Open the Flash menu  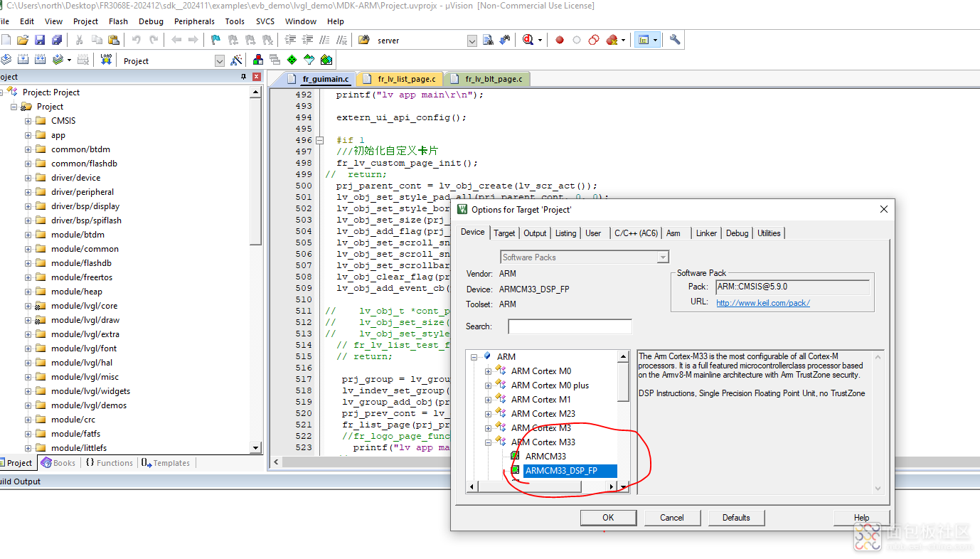coord(118,21)
